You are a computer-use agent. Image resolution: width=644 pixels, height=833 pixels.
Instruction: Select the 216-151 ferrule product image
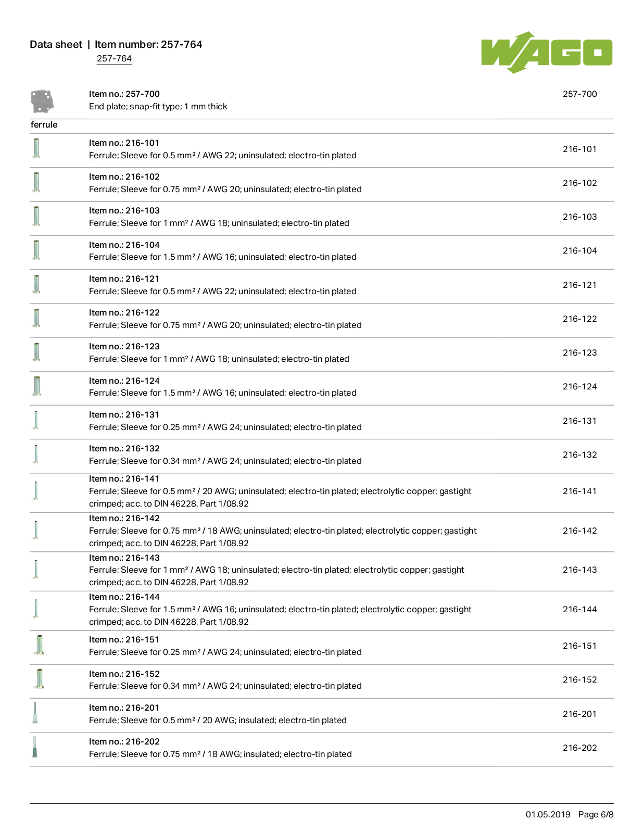click(x=39, y=645)
